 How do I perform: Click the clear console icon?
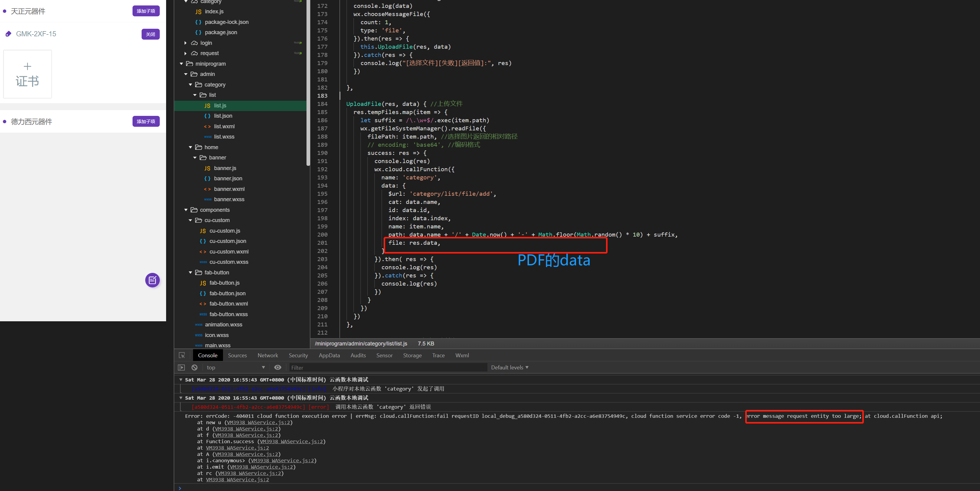(x=195, y=367)
